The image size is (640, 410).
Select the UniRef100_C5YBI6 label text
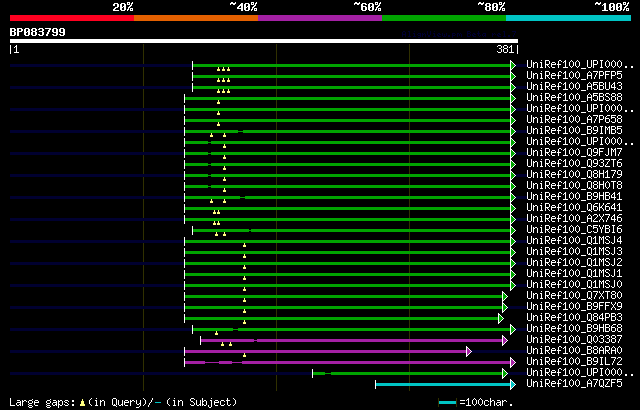(x=574, y=230)
